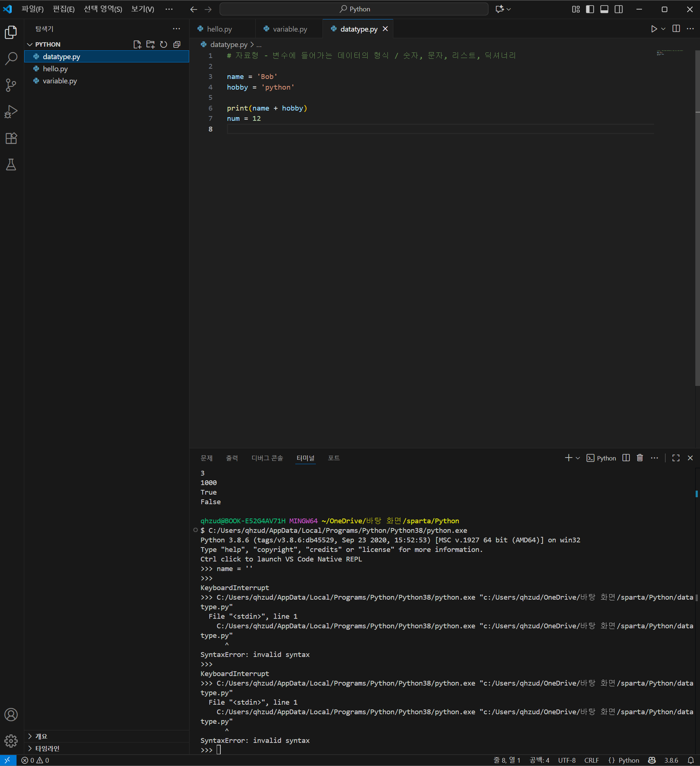Open the Run and Debug view
The height and width of the screenshot is (766, 700).
11,111
